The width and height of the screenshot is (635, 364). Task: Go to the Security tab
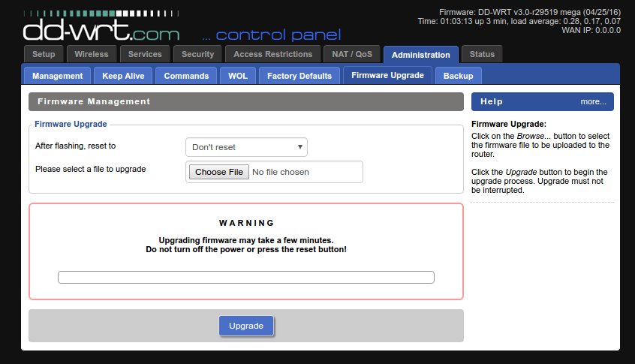coord(198,54)
